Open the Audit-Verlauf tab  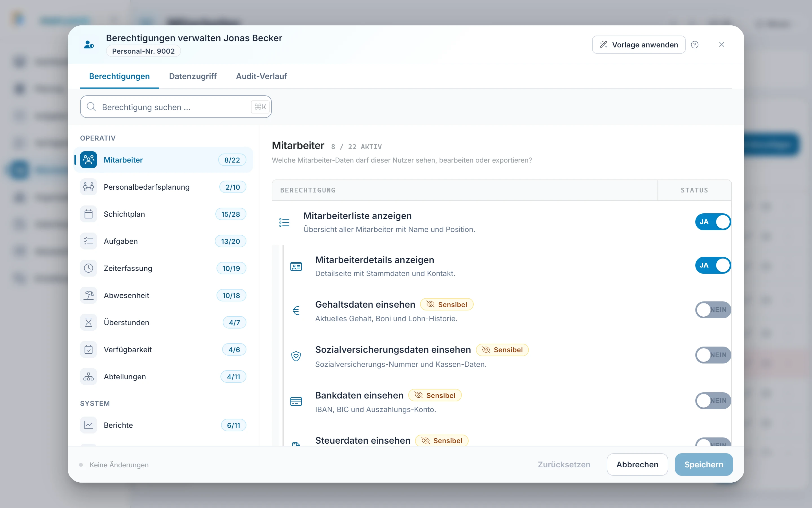point(261,76)
